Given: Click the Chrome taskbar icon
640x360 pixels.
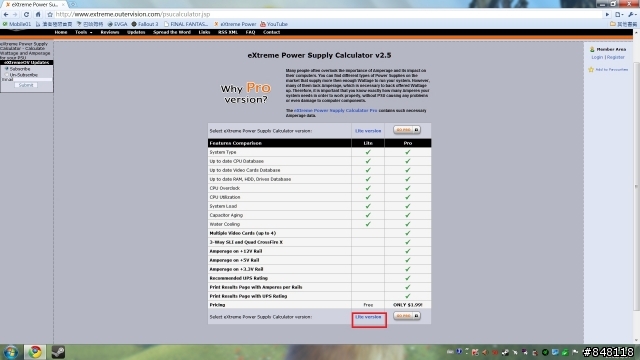Looking at the screenshot, I should [x=35, y=352].
